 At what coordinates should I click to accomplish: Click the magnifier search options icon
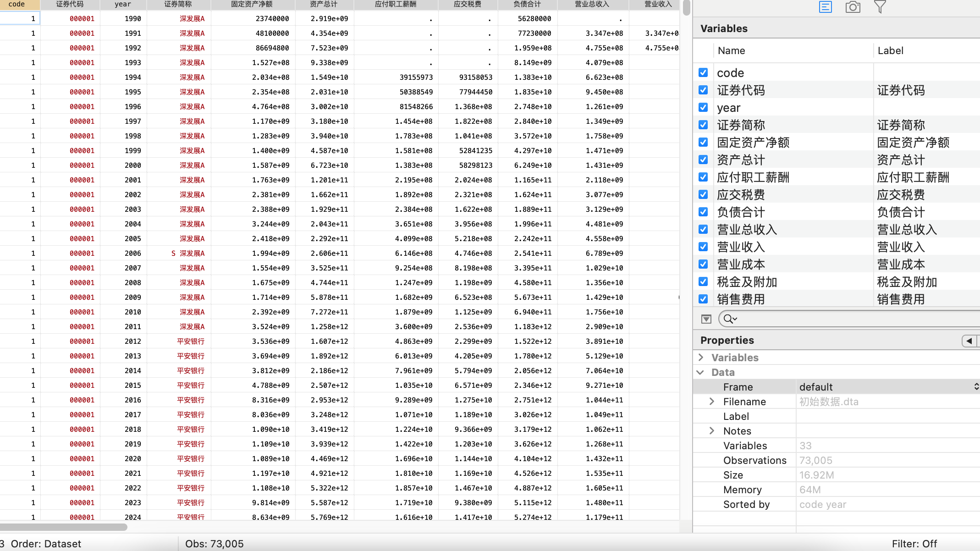click(x=730, y=319)
